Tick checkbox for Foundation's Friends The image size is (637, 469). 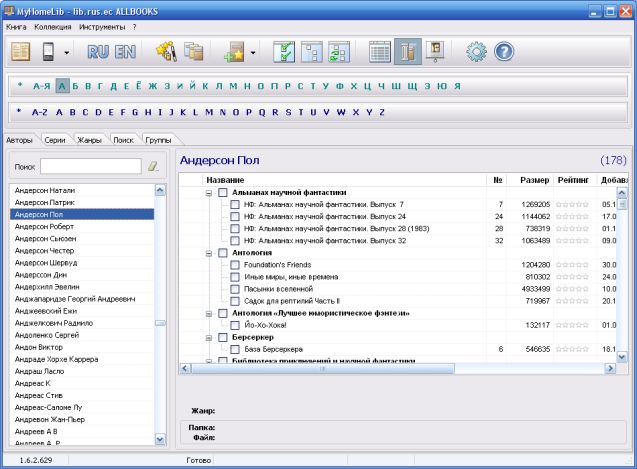[235, 264]
